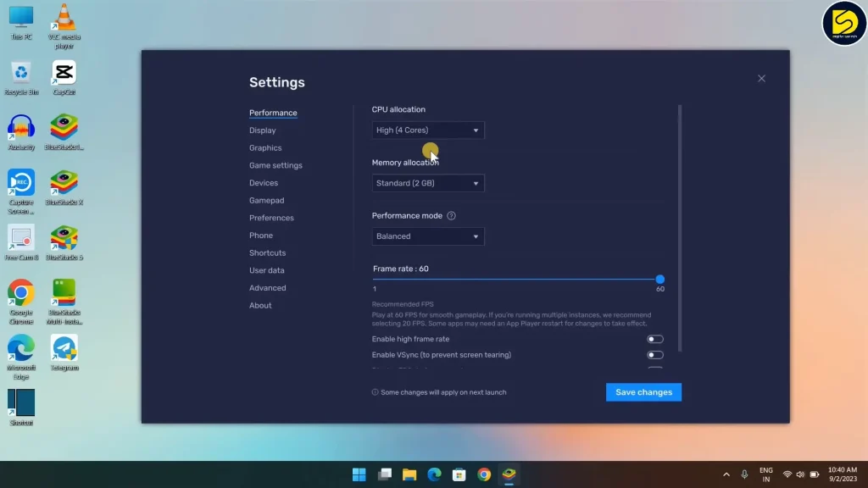The height and width of the screenshot is (488, 868).
Task: Click the Performance mode help icon
Action: 451,216
